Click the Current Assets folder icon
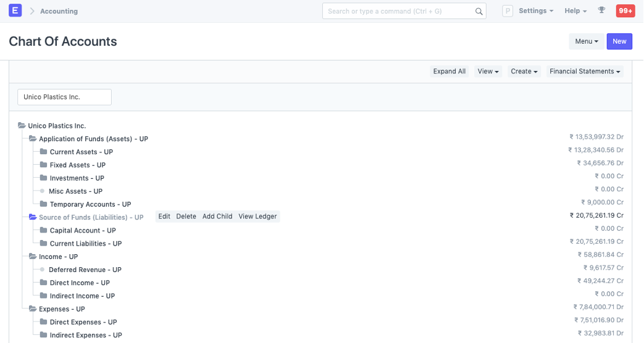The image size is (644, 343). point(43,152)
